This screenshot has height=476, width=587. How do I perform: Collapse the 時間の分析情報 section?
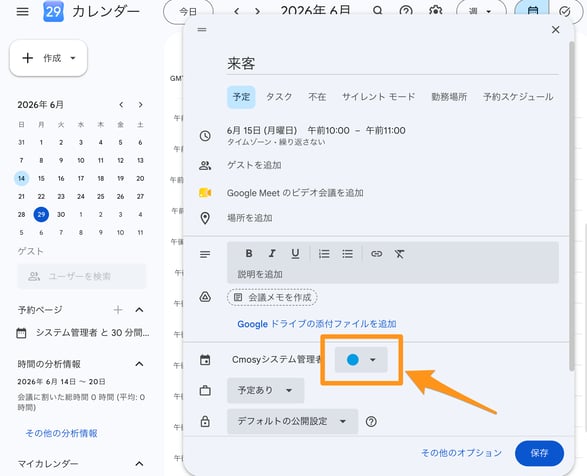pos(139,364)
